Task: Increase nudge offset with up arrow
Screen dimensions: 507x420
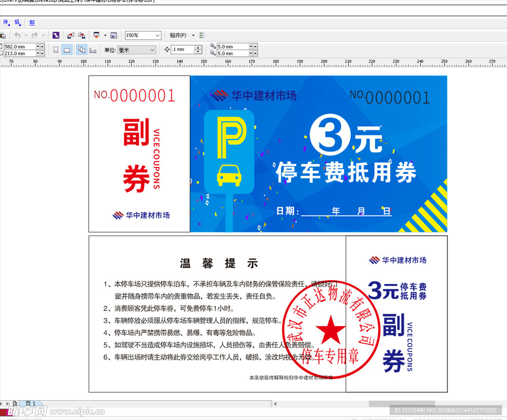Action: (x=198, y=48)
